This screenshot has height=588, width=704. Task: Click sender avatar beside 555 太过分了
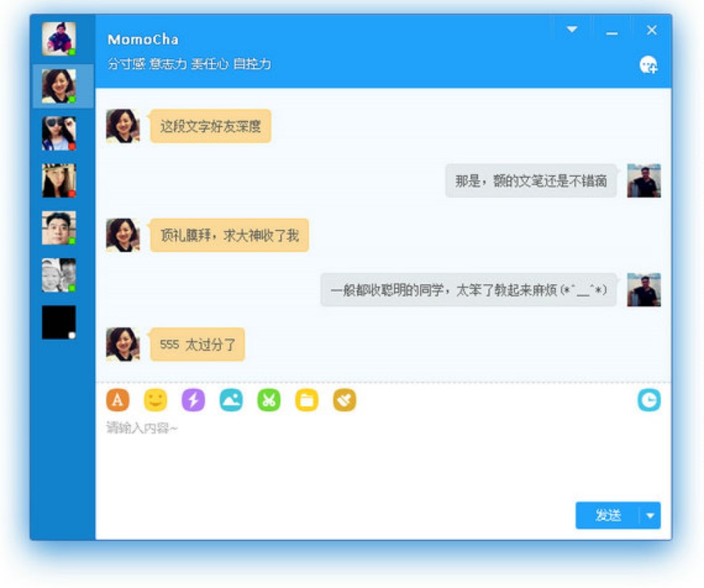[123, 345]
